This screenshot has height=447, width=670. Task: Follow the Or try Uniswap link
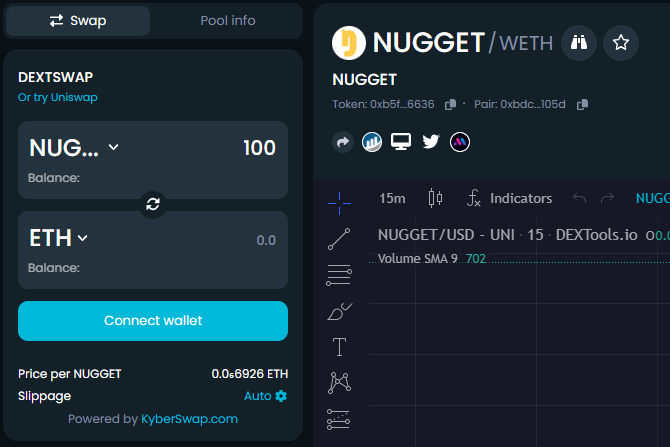click(58, 97)
